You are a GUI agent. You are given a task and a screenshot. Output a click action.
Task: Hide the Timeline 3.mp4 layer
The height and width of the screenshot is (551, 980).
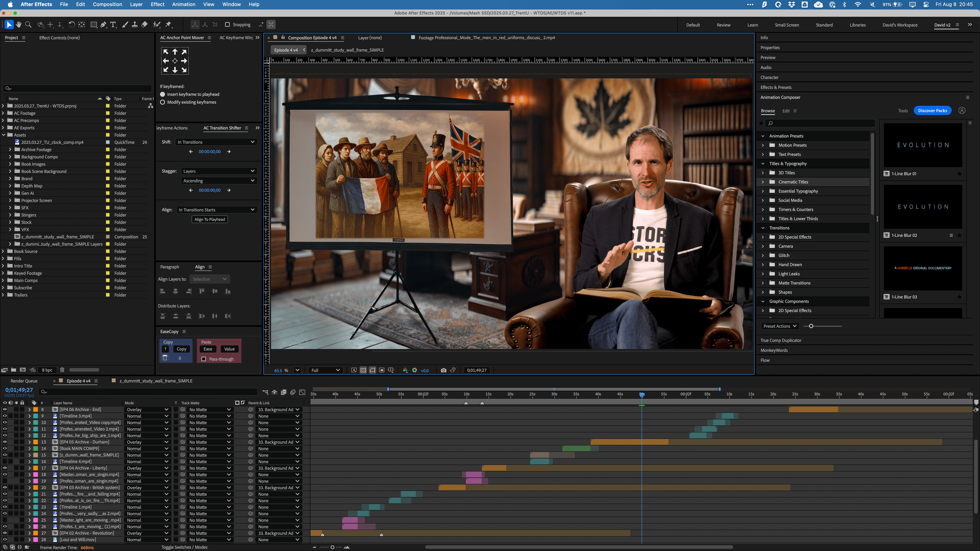pos(5,416)
